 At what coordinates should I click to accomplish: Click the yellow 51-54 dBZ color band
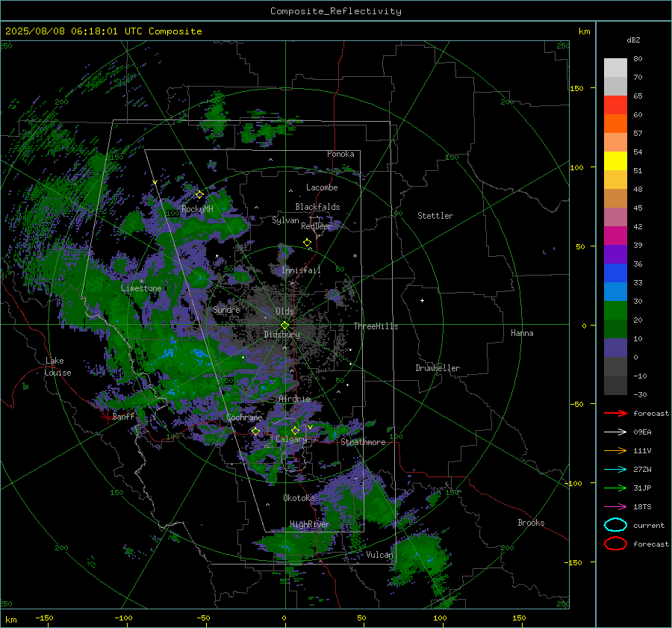(x=615, y=161)
